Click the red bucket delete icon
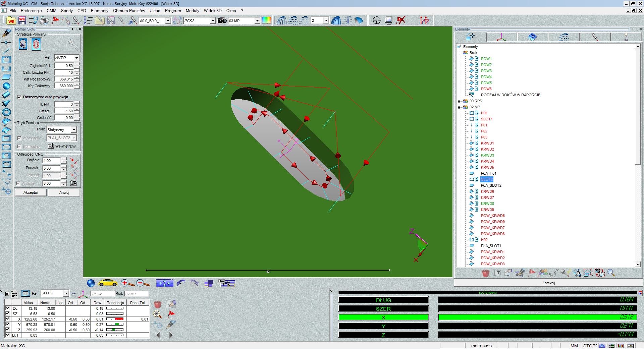 click(485, 273)
